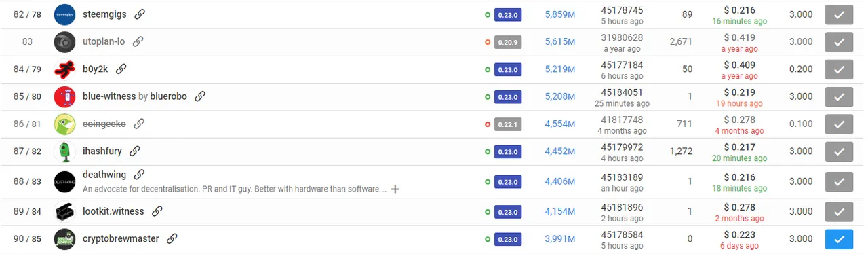Click the utopian-io avatar
The image size is (868, 254).
click(x=64, y=41)
